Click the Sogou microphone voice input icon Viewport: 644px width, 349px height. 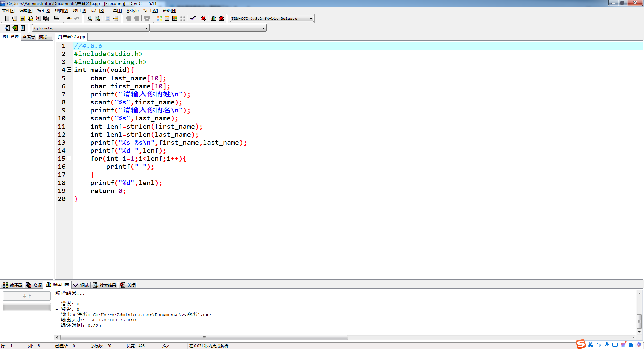pos(607,345)
